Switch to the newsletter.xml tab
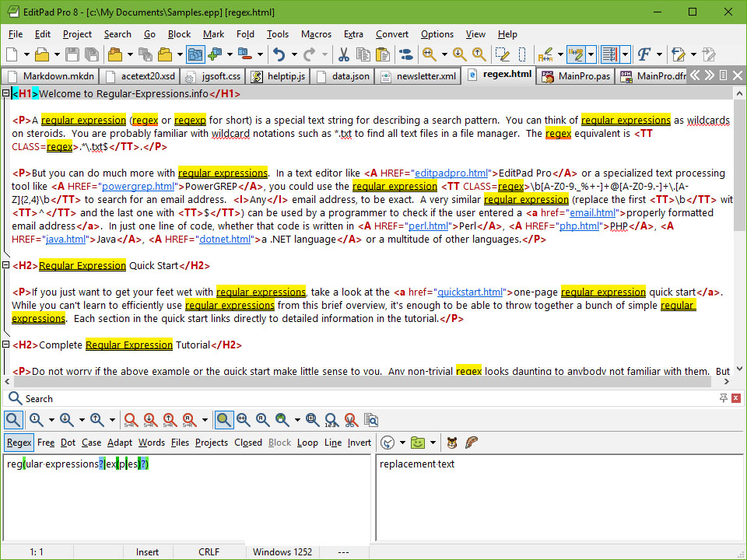747x560 pixels. coord(419,76)
